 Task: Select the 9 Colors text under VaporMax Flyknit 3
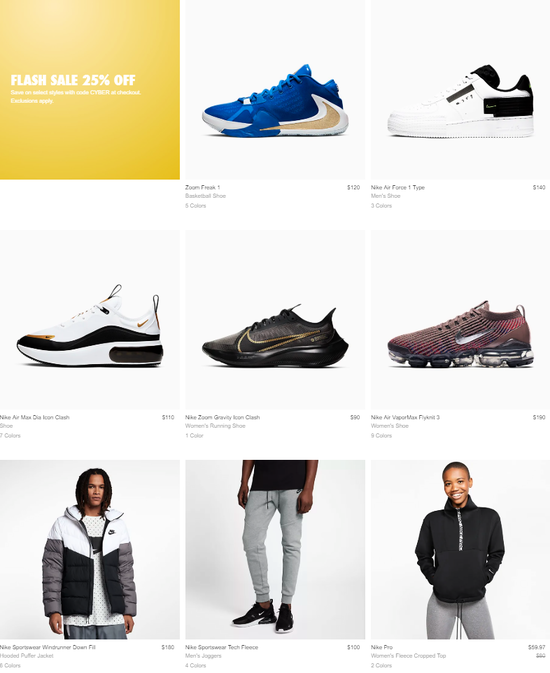point(381,436)
